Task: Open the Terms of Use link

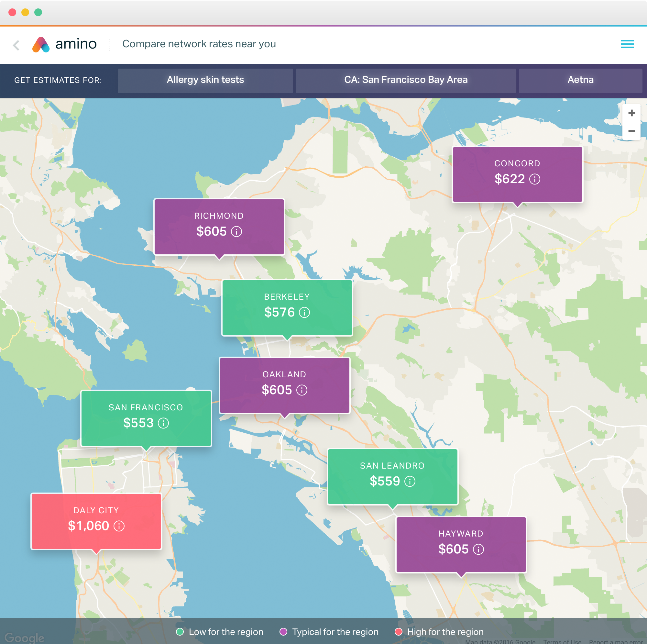Action: tap(562, 641)
